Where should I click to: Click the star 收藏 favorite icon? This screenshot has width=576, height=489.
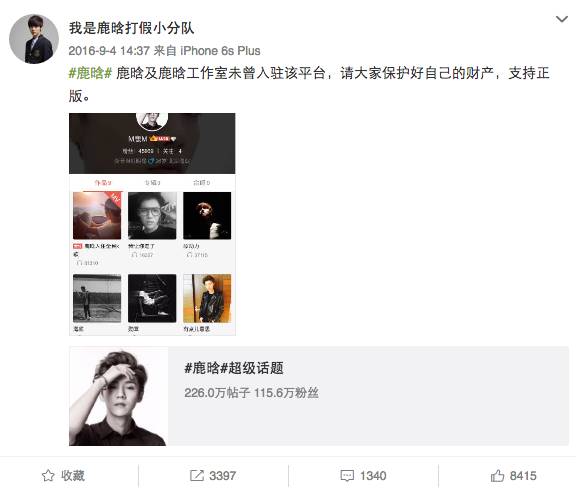[x=48, y=476]
